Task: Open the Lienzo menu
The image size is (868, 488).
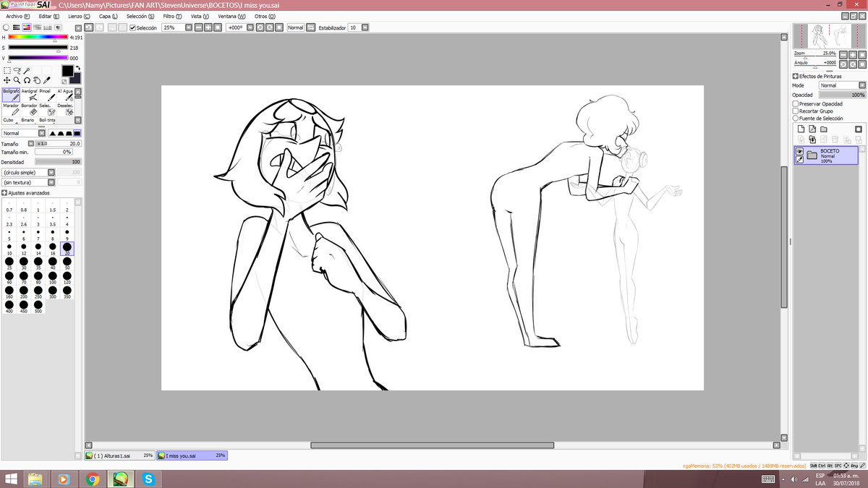Action: click(x=80, y=16)
